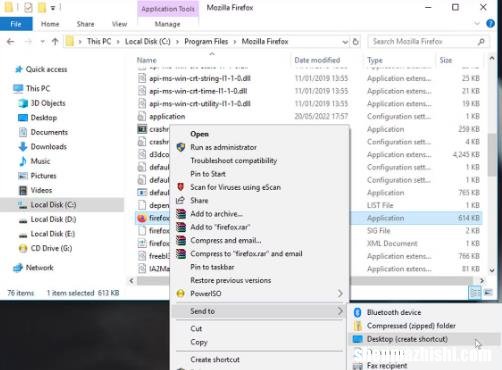Click the PowerISO yellow disc icon
The image size is (502, 370).
click(181, 294)
